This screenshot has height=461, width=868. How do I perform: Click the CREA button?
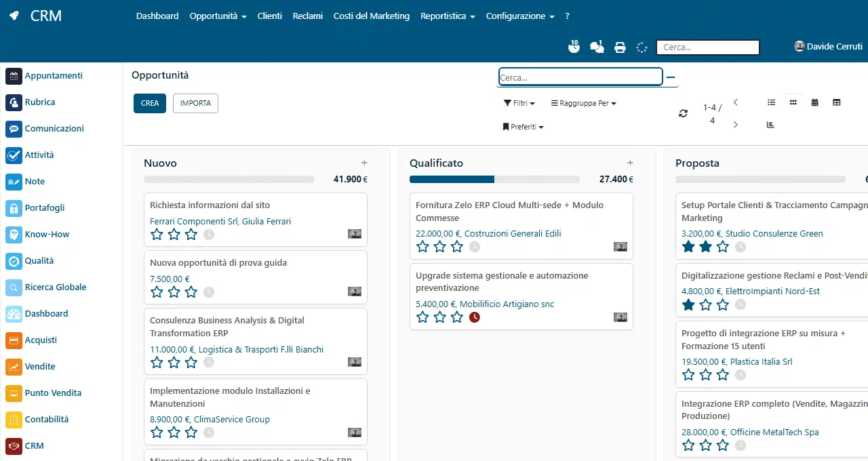[x=150, y=103]
